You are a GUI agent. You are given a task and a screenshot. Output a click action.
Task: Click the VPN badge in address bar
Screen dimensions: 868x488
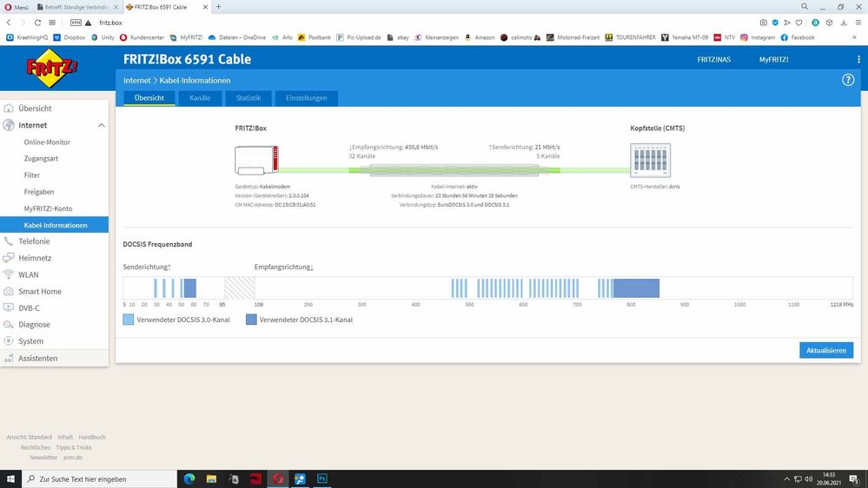(76, 23)
